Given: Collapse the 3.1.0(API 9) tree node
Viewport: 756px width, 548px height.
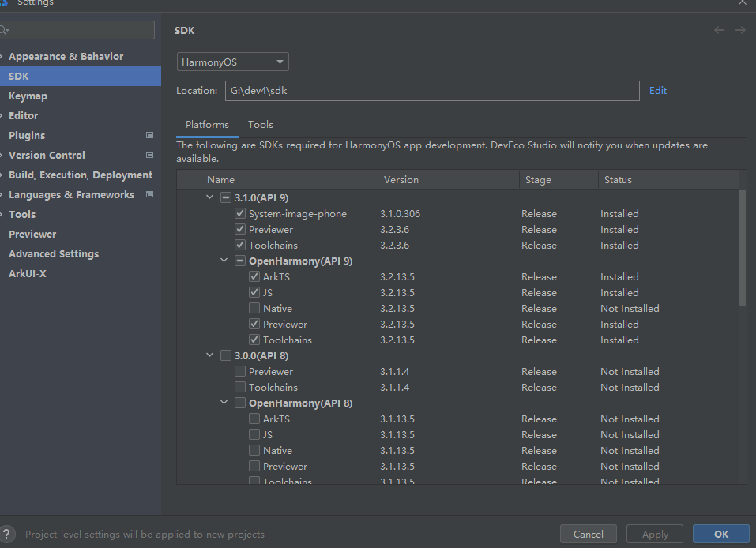Looking at the screenshot, I should 209,197.
